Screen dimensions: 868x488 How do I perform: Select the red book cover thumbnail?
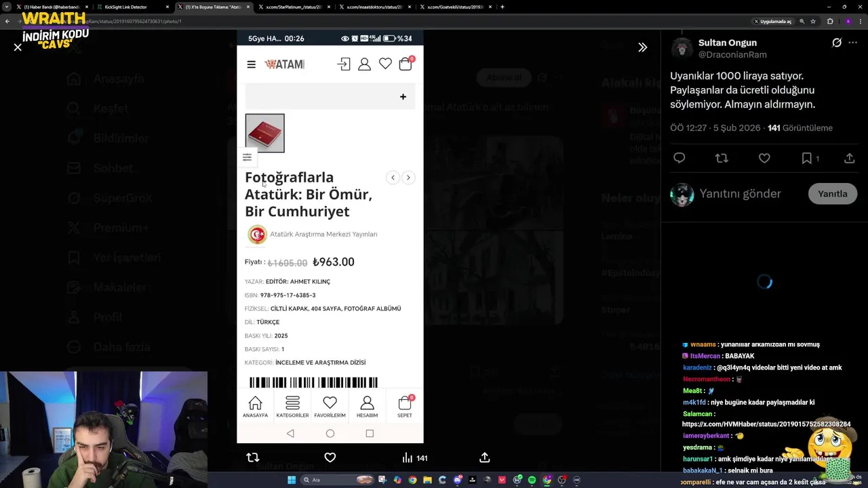coord(264,133)
